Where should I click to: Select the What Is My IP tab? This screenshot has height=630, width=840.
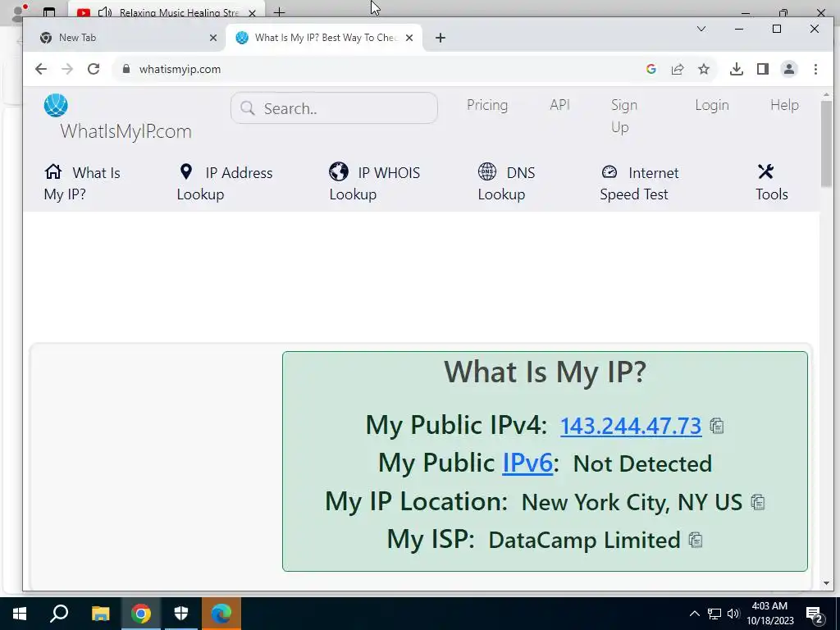pyautogui.click(x=323, y=38)
